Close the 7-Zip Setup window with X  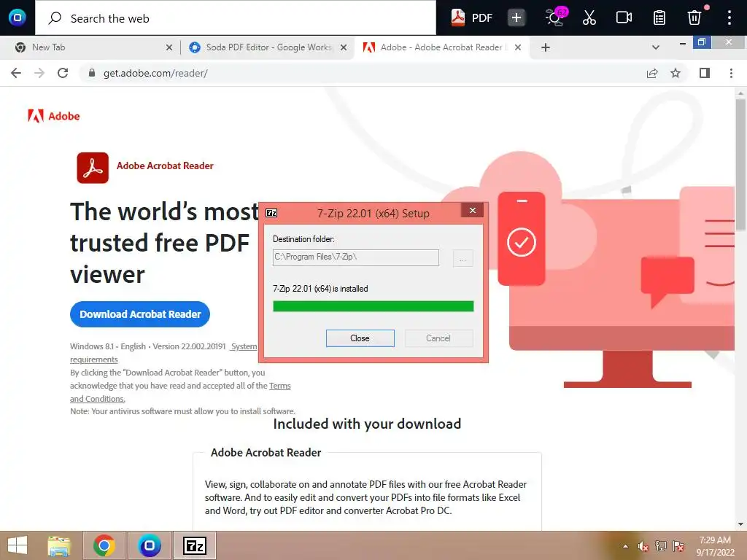472,210
